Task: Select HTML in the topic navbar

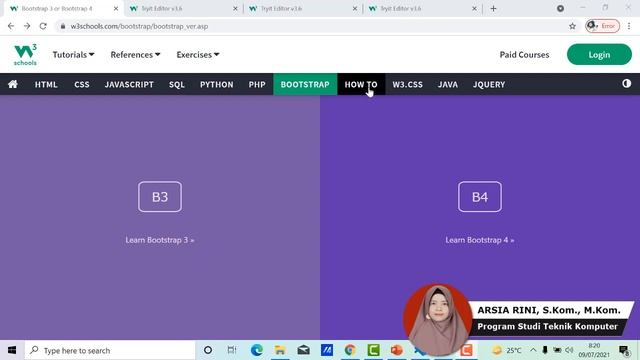Action: point(46,84)
